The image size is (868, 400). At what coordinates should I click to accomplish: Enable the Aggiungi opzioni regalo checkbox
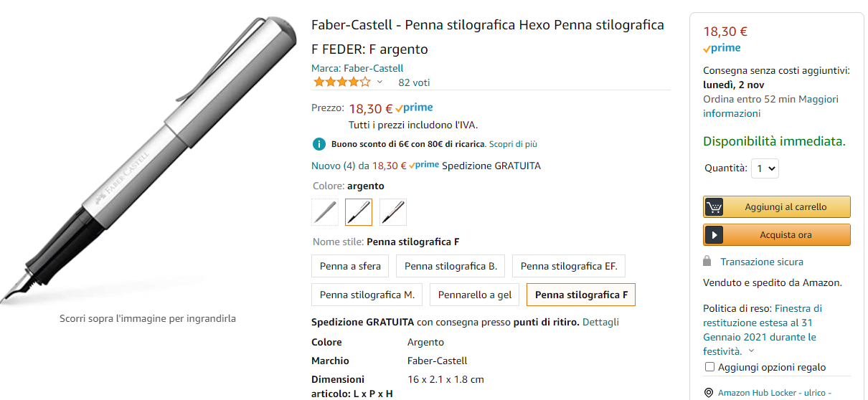710,367
